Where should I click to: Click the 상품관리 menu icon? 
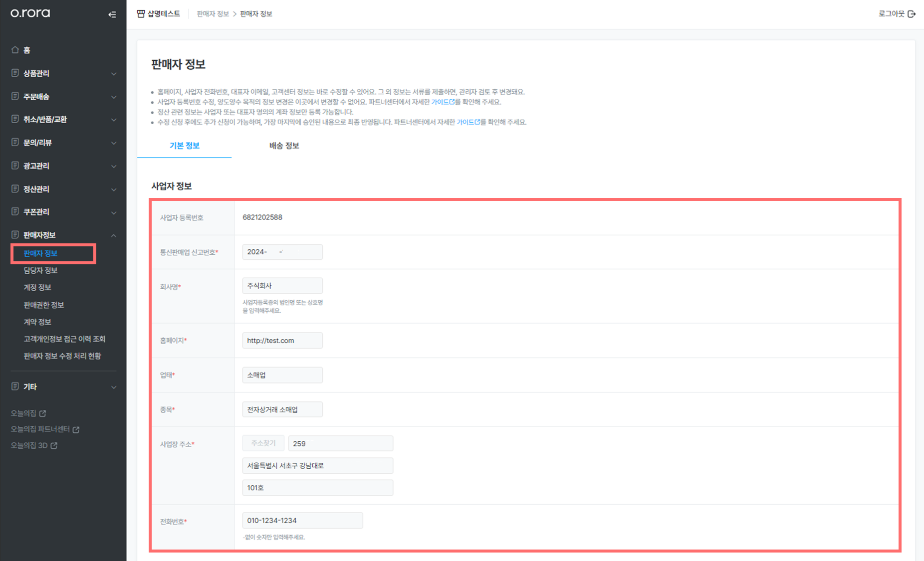[x=15, y=73]
